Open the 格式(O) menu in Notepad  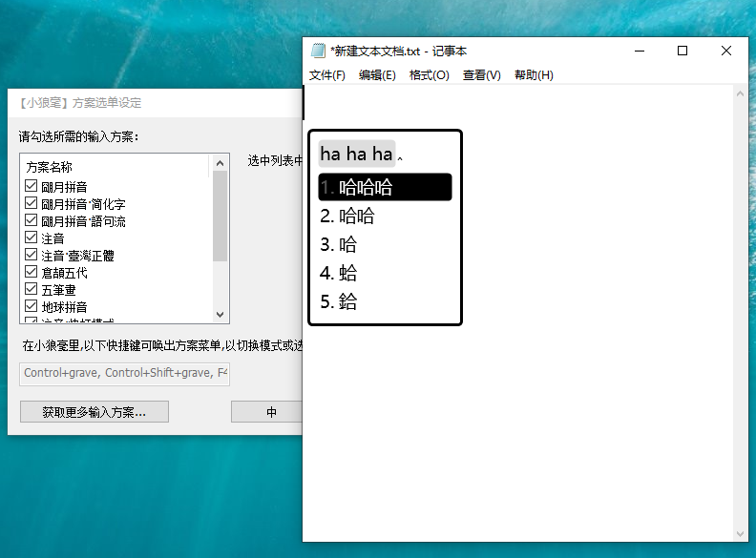pos(429,75)
